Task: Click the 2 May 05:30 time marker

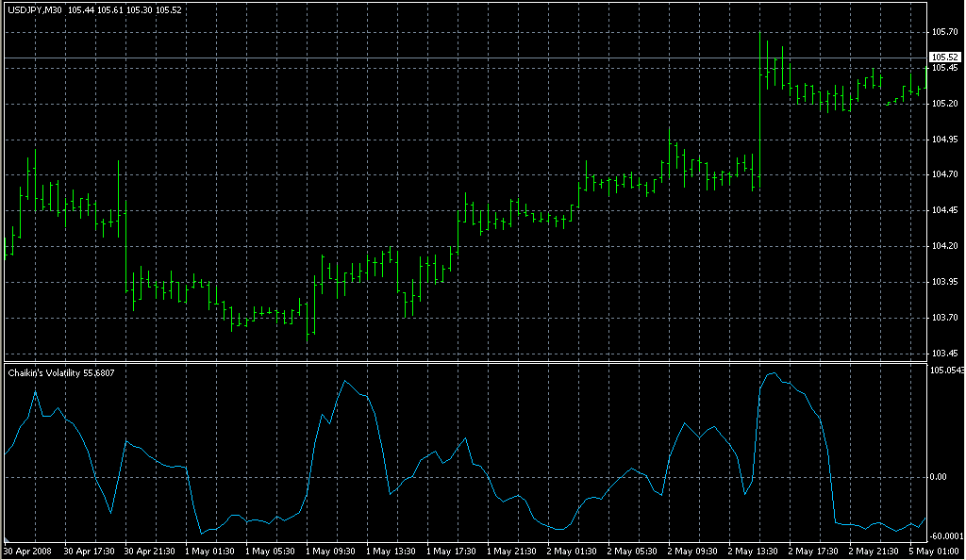Action: [632, 552]
